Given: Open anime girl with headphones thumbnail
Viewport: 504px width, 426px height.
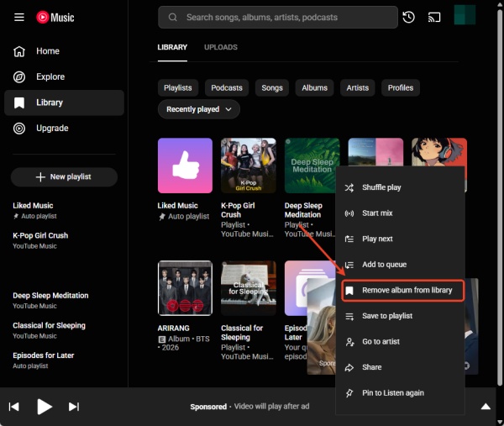Looking at the screenshot, I should click(x=439, y=152).
